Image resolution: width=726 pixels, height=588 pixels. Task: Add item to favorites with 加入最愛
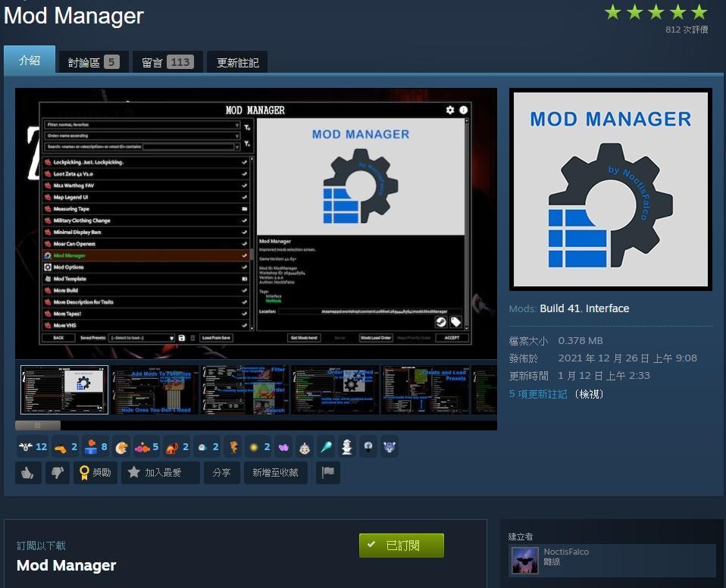(x=161, y=473)
